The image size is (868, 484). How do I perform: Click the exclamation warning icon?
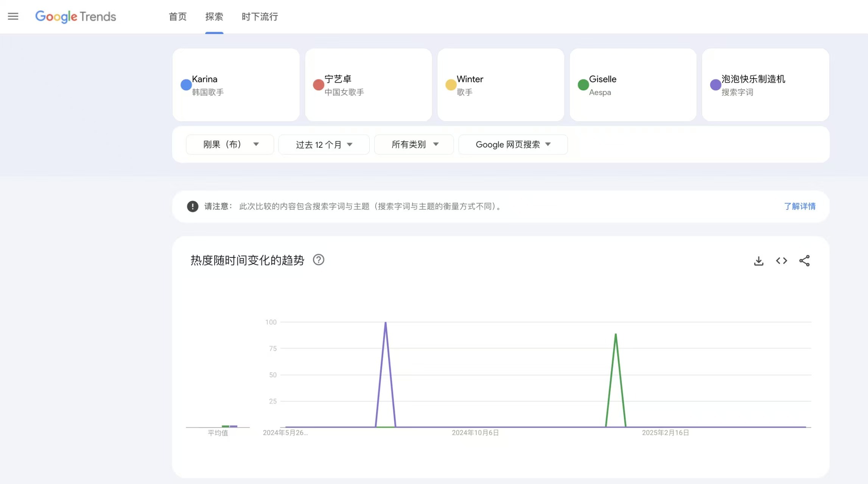(193, 206)
